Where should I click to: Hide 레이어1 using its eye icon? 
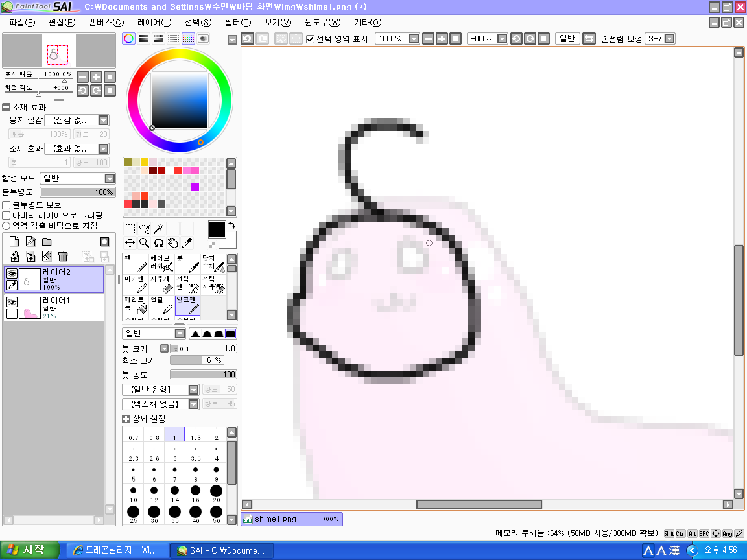12,302
